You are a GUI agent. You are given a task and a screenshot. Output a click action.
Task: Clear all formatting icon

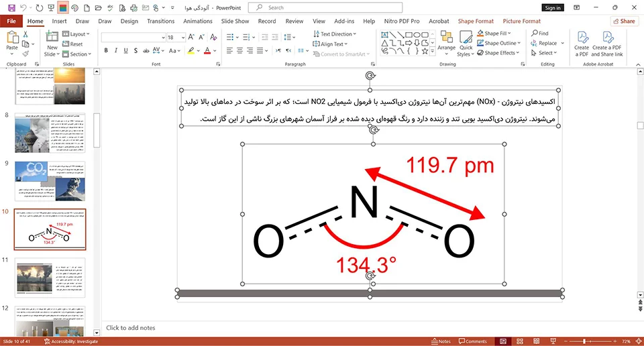(x=213, y=37)
